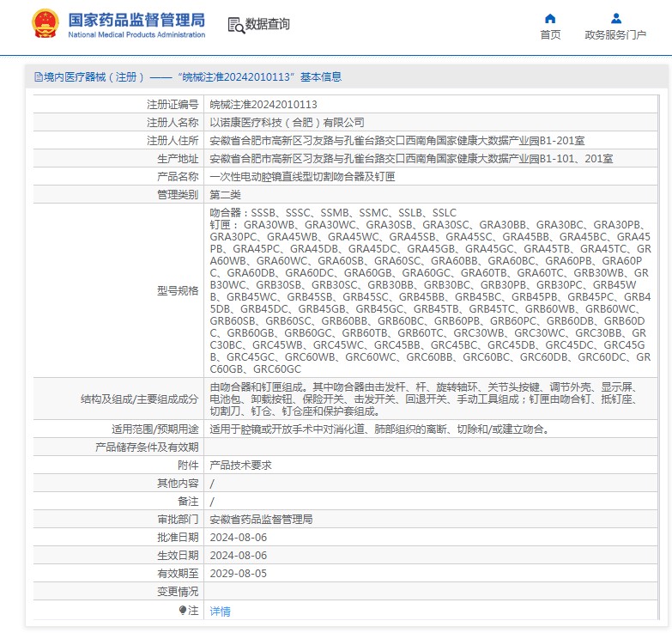
Task: Click 产品技术要求 attachment value
Action: tap(240, 466)
